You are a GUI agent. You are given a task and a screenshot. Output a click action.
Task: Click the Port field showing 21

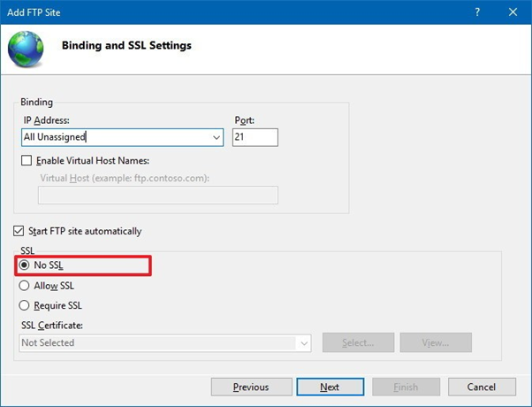coord(255,137)
